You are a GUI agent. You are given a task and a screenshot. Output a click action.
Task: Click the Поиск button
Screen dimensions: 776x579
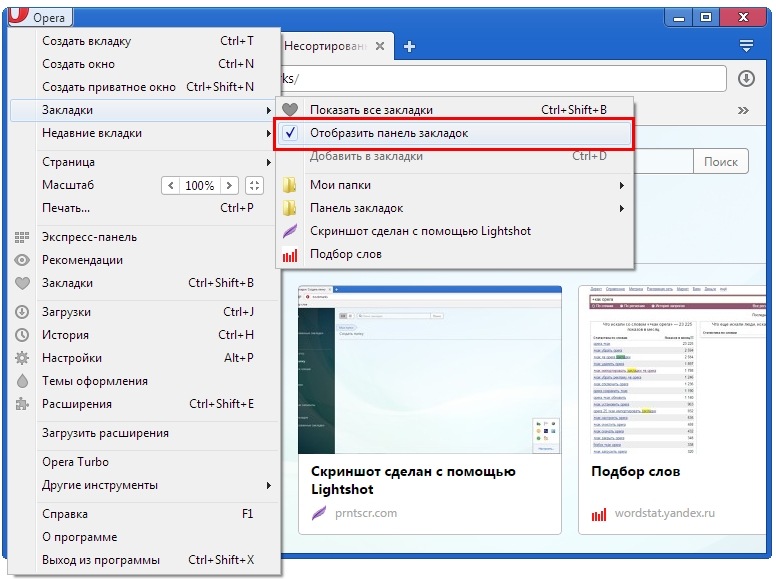click(x=721, y=162)
